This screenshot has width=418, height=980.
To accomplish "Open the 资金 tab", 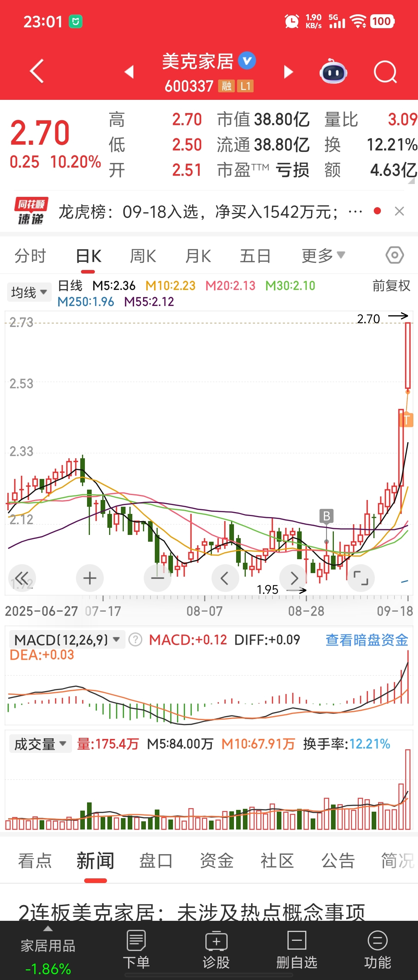I will click(x=217, y=861).
